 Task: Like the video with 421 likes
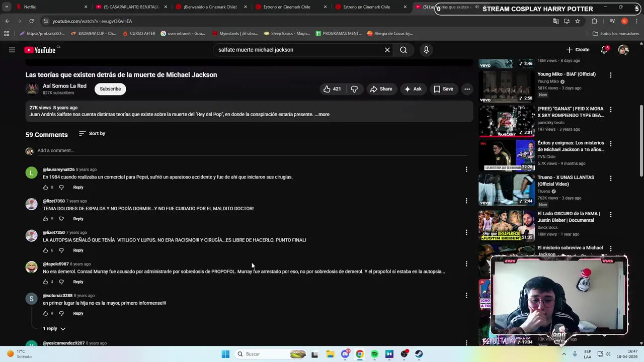click(332, 89)
